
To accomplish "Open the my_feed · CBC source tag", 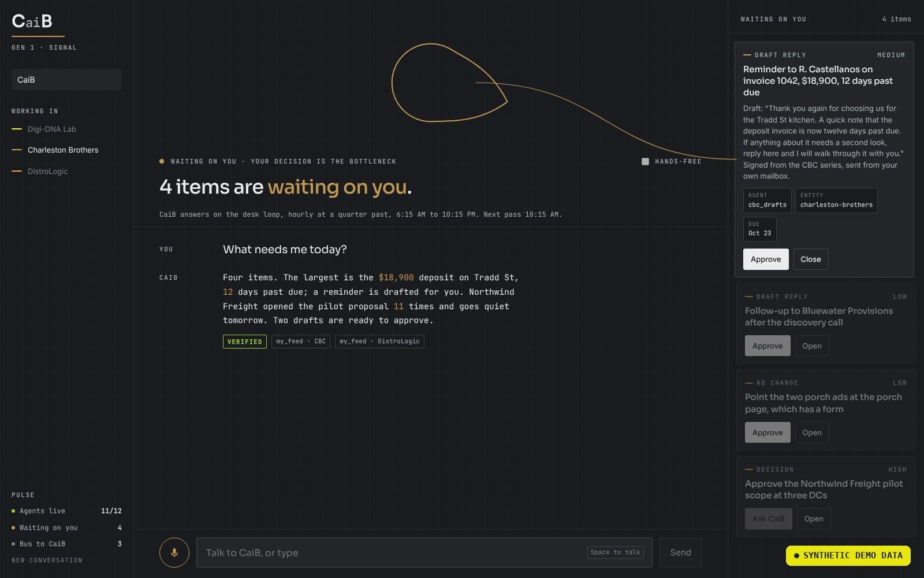I will coord(300,342).
